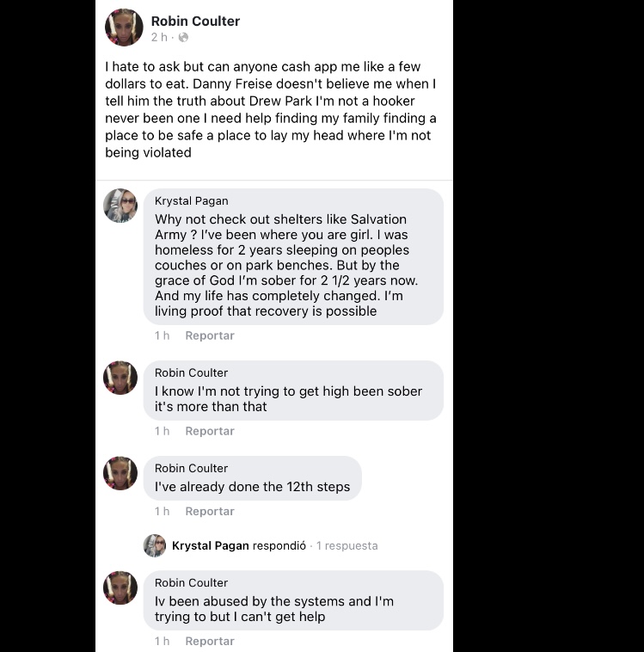Open Krystal Pagan's name on the Salvation Army comment

pos(191,200)
